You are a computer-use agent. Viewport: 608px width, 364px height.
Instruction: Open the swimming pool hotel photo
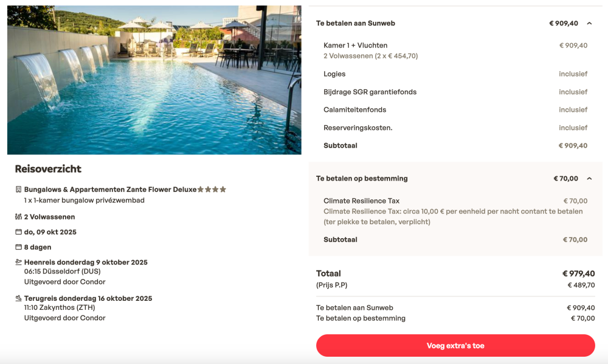154,80
